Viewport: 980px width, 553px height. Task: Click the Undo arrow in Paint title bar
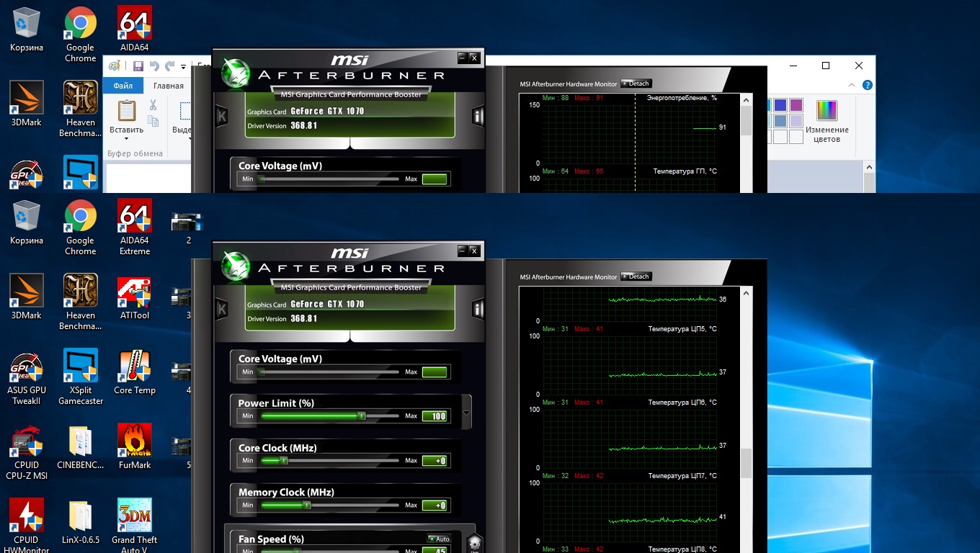coord(154,66)
